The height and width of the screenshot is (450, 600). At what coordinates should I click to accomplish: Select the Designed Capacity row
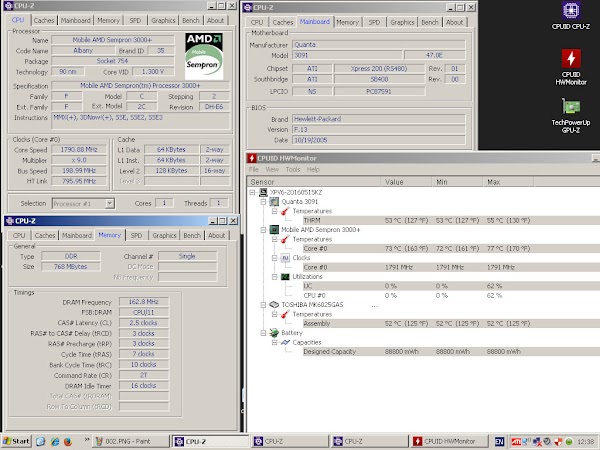[451, 352]
